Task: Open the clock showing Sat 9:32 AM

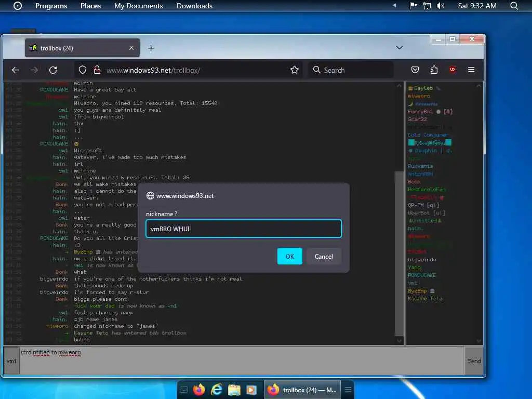Action: point(477,6)
